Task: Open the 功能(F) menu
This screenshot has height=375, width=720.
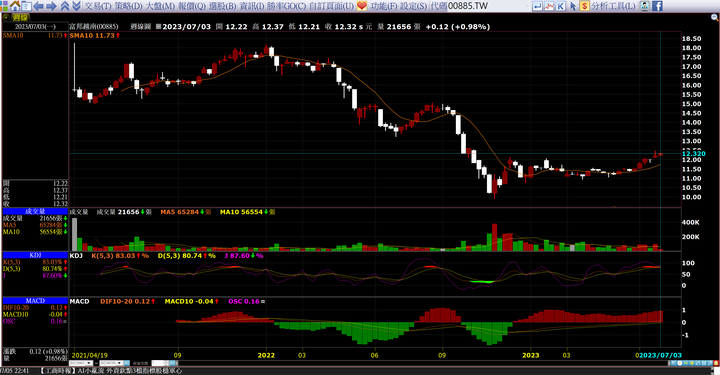Action: coord(384,6)
